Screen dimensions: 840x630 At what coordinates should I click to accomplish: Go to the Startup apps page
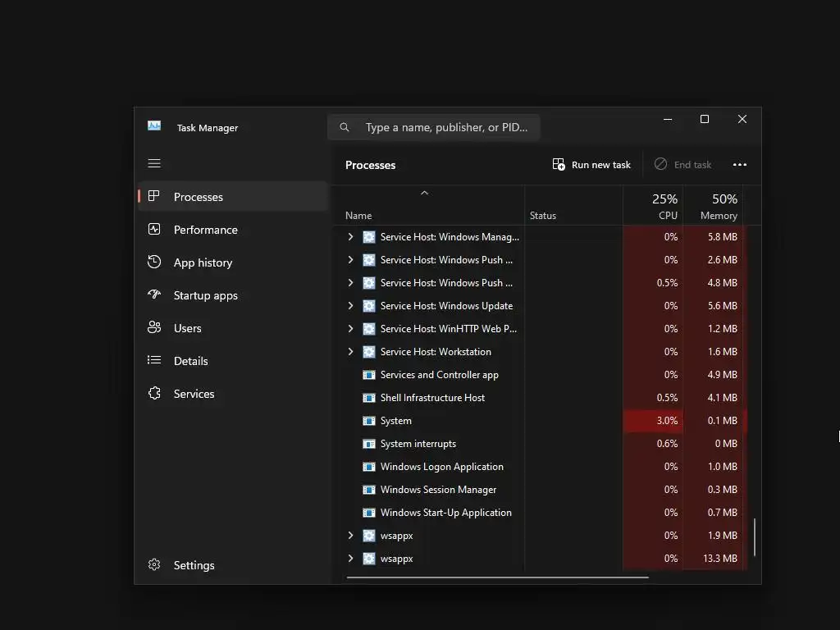[x=233, y=295]
